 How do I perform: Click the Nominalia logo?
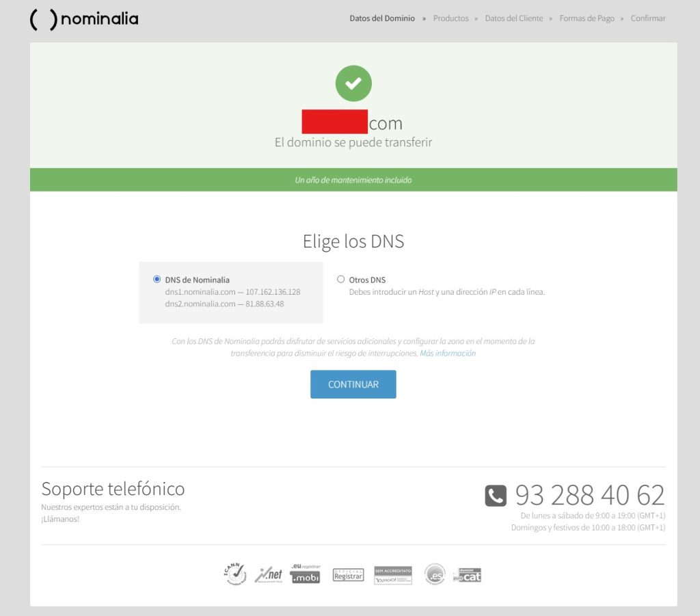[x=84, y=19]
